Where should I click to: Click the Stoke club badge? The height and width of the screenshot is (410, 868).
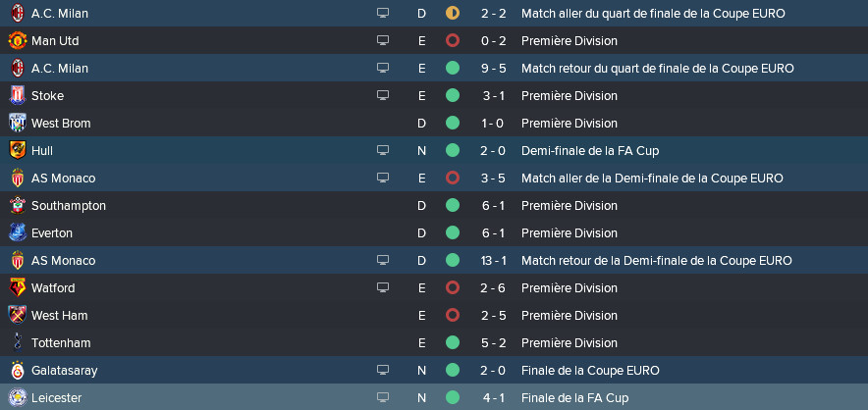point(18,96)
